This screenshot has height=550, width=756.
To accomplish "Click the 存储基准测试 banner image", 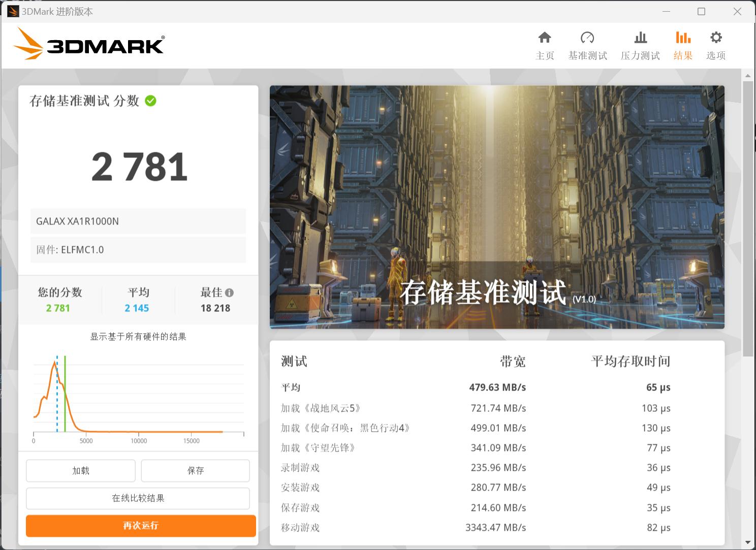I will [x=497, y=207].
